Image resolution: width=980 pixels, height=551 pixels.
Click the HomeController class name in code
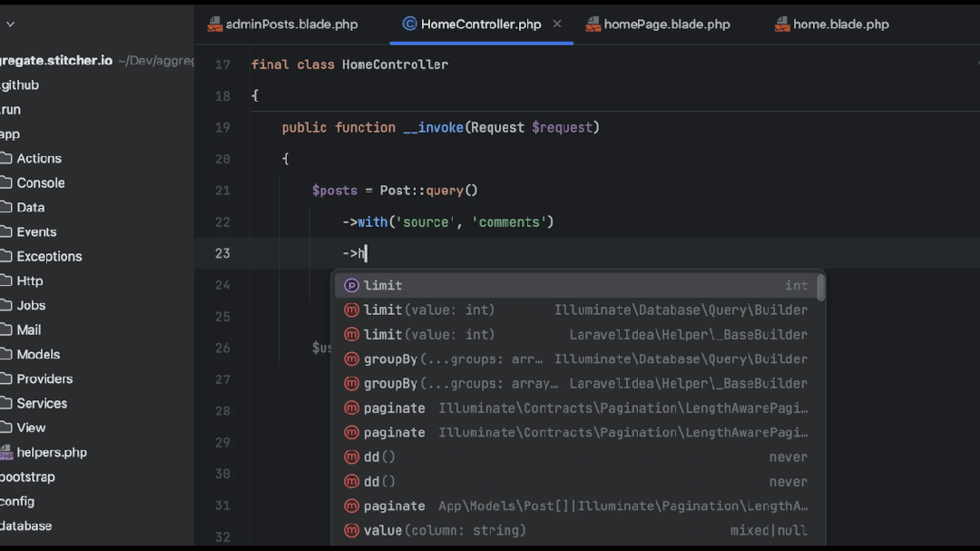[395, 64]
